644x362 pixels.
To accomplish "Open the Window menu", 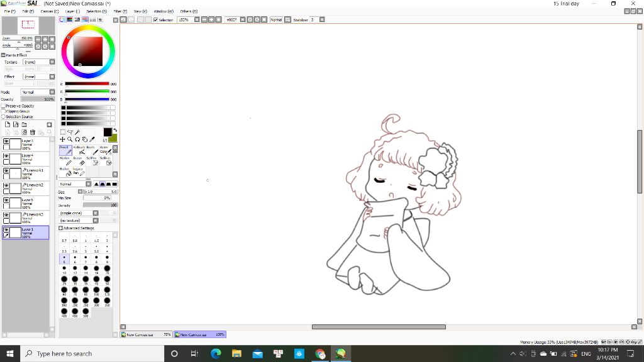I will coord(164,11).
